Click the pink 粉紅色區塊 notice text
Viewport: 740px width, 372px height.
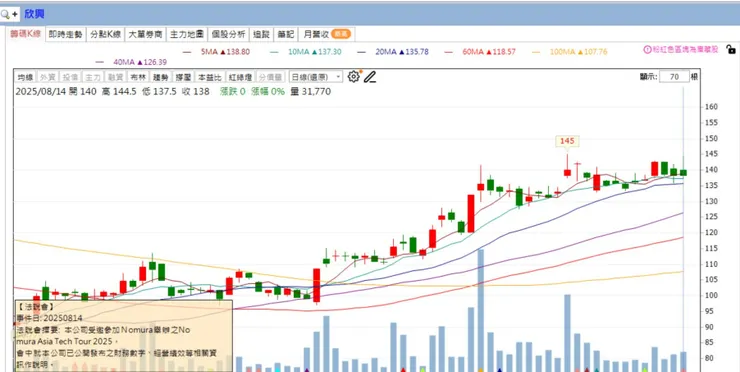tap(685, 50)
